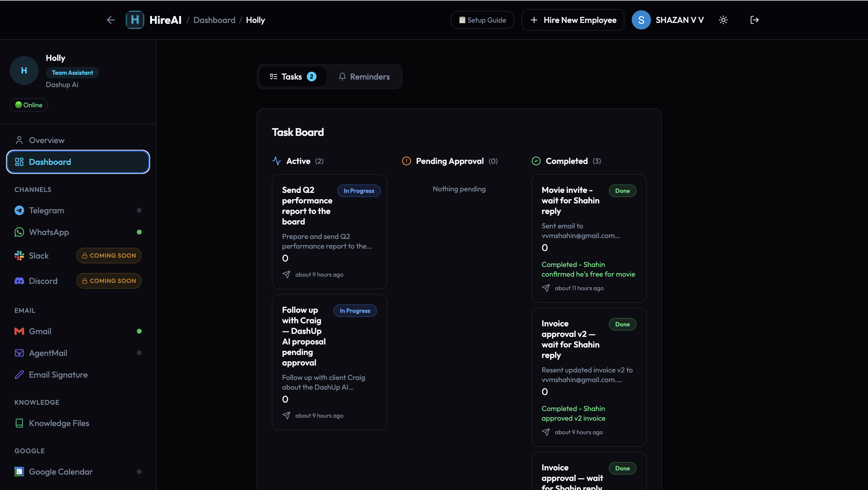Viewport: 868px width, 490px height.
Task: Switch to the Reminders tab
Action: click(364, 77)
